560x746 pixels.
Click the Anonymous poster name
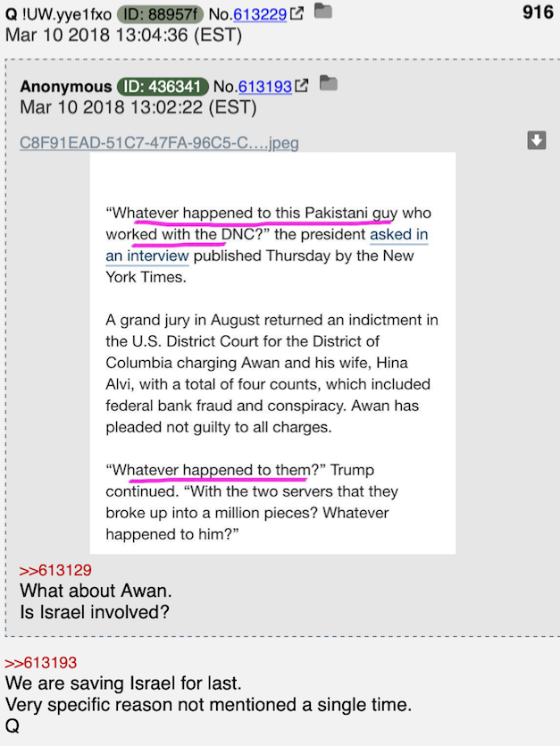66,87
